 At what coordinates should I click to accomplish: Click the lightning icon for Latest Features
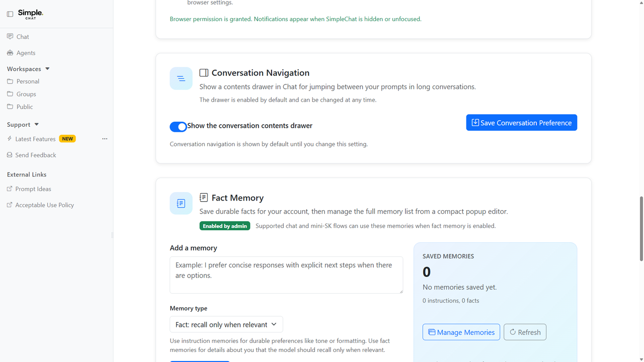tap(10, 139)
